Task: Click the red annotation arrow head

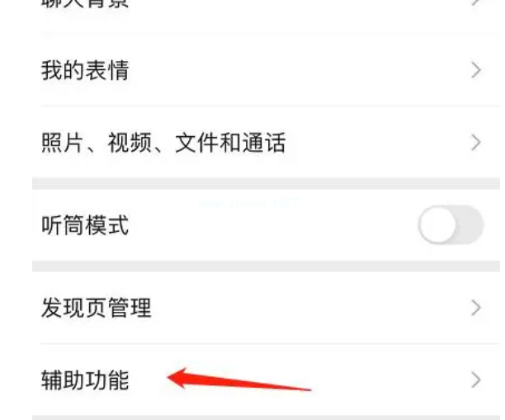Action: (x=177, y=377)
